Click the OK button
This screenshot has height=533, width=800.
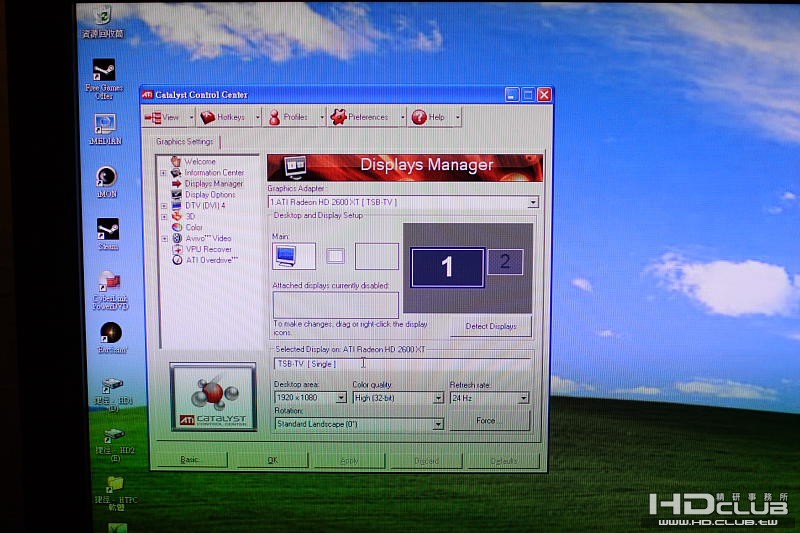click(x=273, y=461)
